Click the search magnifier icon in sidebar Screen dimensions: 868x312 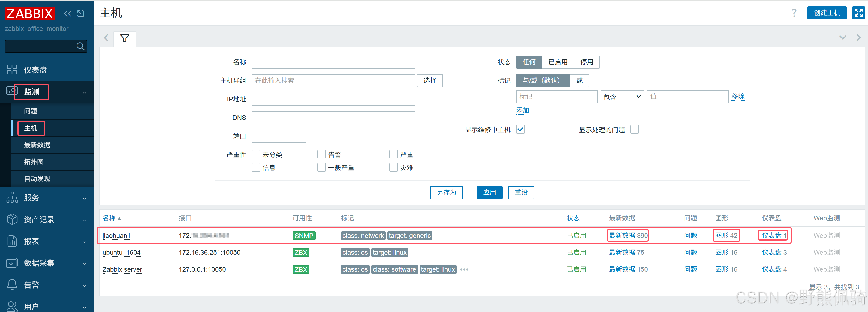point(80,46)
